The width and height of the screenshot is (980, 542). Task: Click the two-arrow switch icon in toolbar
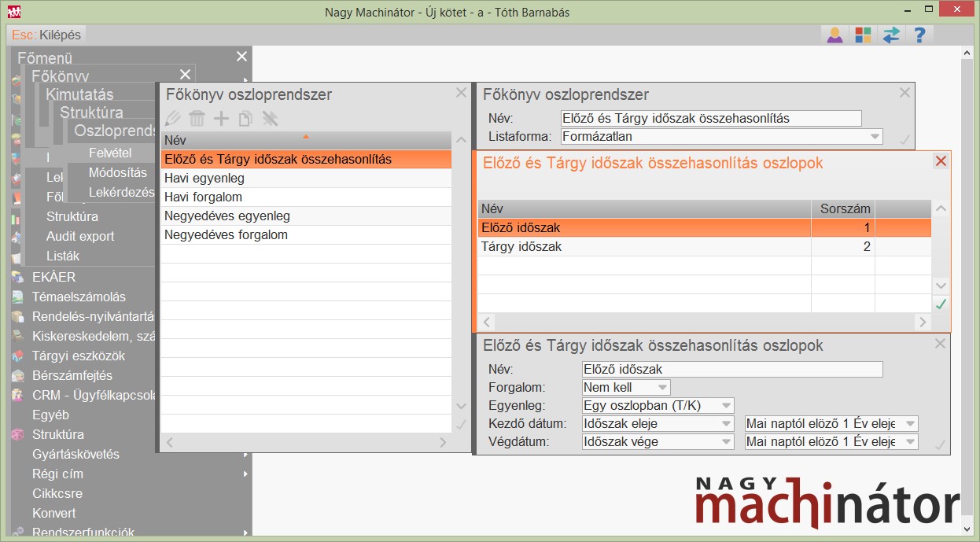pyautogui.click(x=891, y=35)
